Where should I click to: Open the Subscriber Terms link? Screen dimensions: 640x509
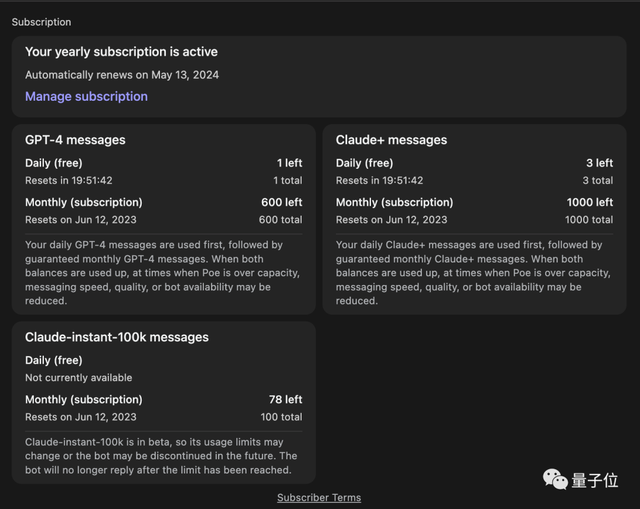(319, 497)
